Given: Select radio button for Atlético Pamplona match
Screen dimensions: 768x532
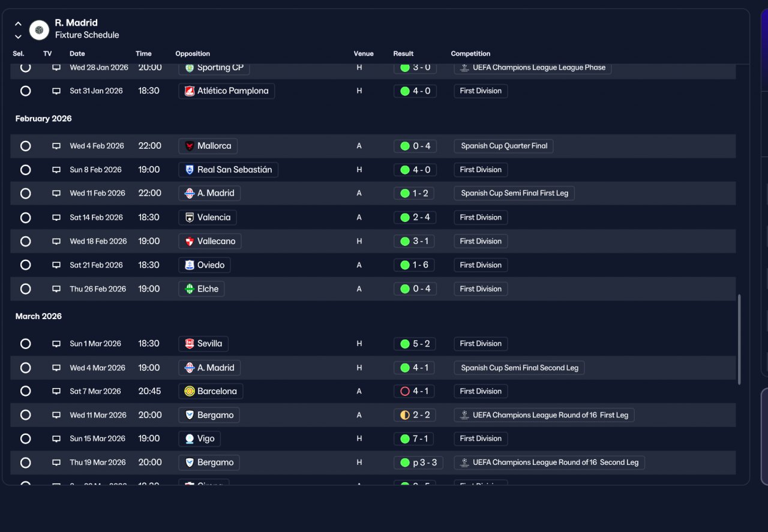Looking at the screenshot, I should (25, 91).
